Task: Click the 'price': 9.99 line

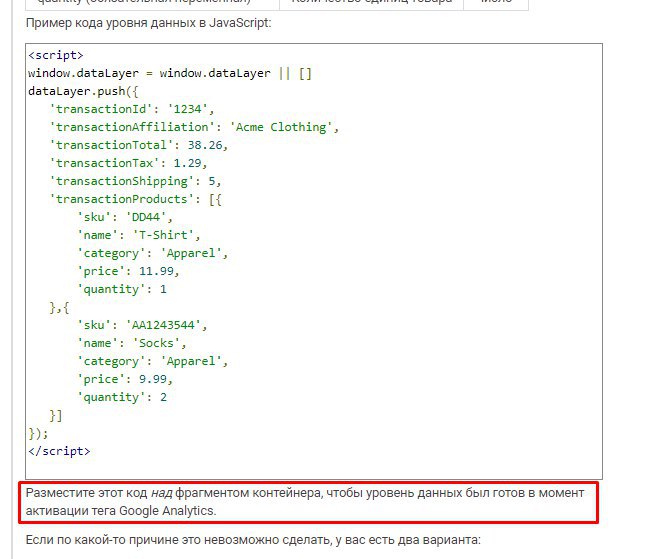Action: (125, 379)
